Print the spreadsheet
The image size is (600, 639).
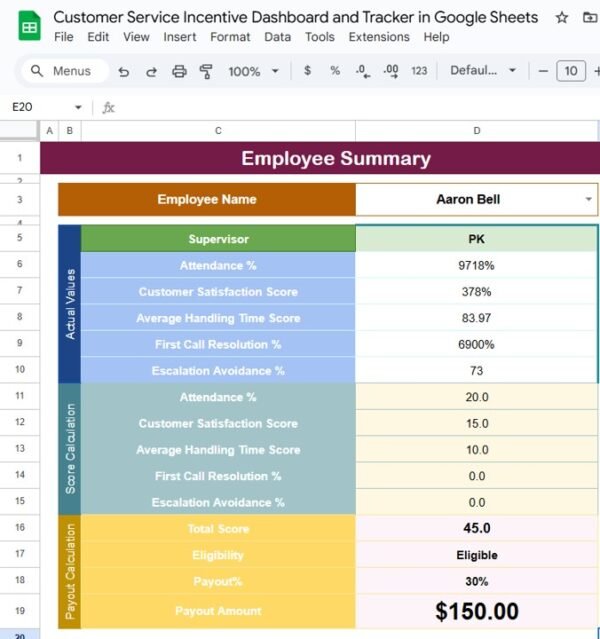click(179, 71)
